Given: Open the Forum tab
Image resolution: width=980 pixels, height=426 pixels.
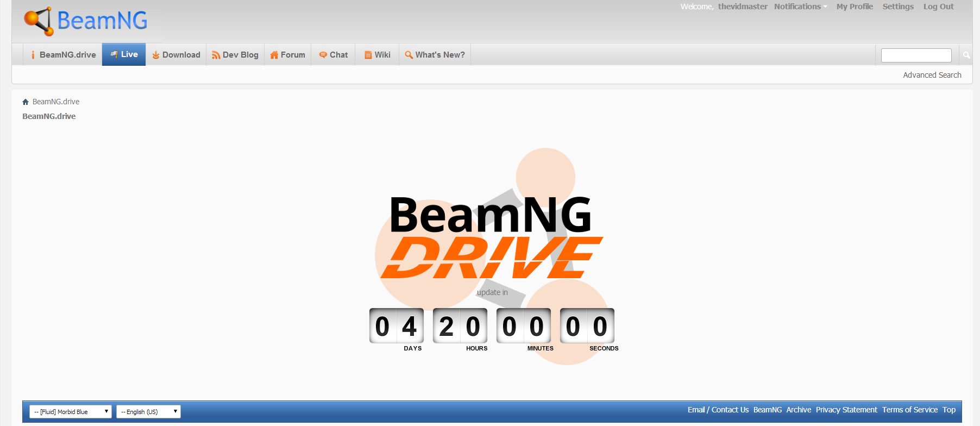Looking at the screenshot, I should coord(288,55).
